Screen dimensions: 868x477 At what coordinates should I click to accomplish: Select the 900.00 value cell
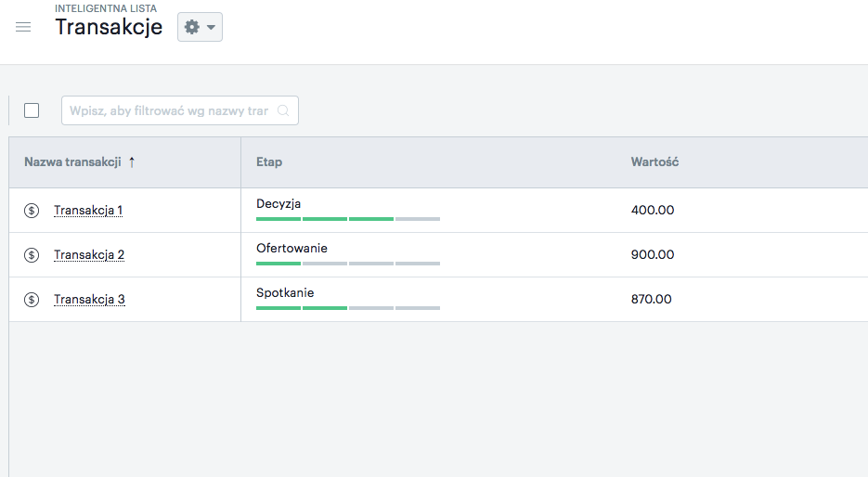pos(653,254)
